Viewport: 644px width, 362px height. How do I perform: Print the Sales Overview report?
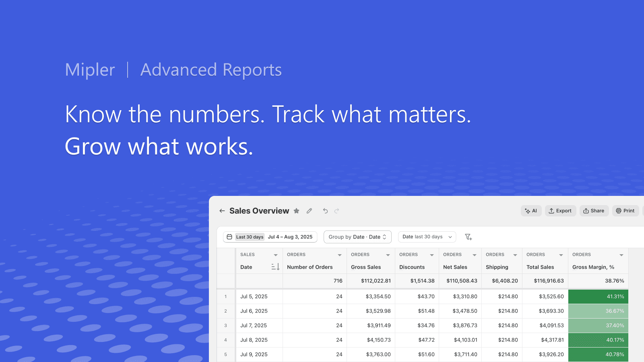[x=625, y=210]
